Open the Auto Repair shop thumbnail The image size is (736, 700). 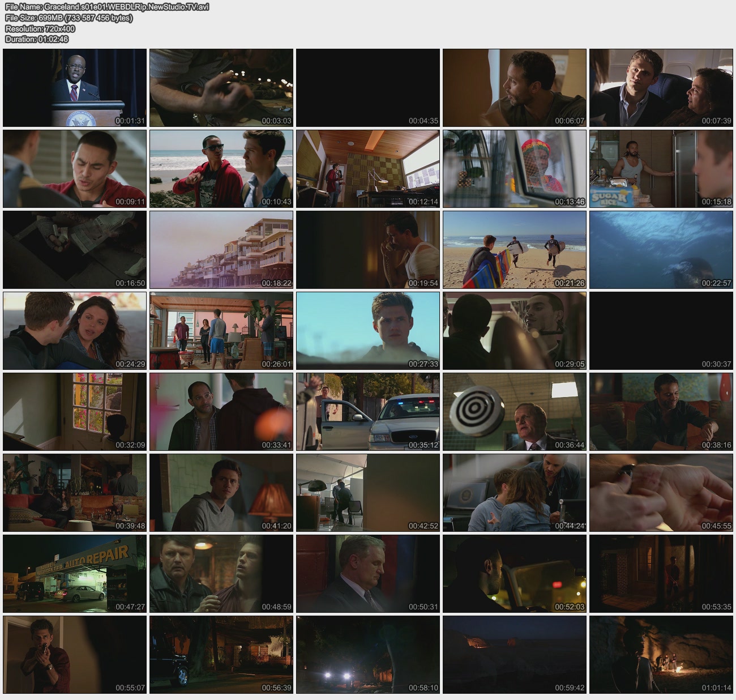tap(75, 573)
